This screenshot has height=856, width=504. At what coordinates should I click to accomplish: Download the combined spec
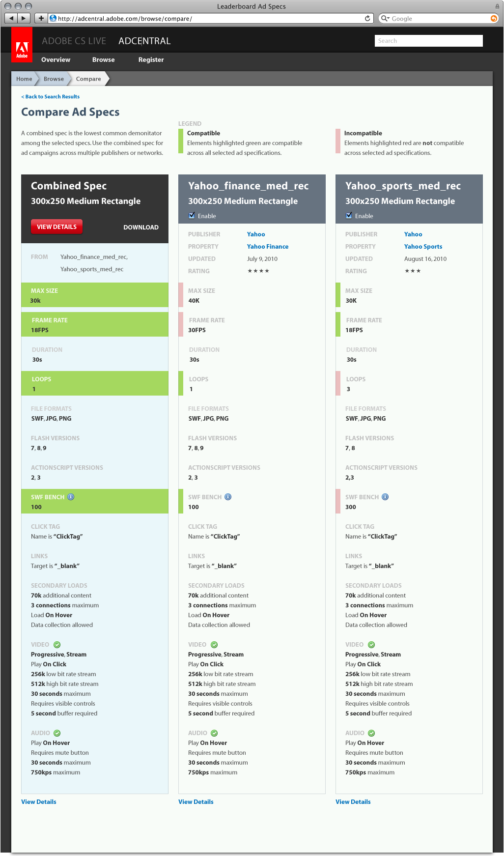click(140, 227)
